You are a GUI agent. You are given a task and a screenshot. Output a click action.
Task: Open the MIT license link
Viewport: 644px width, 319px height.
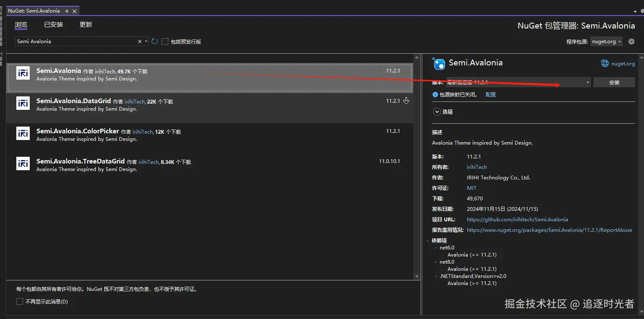coord(471,188)
